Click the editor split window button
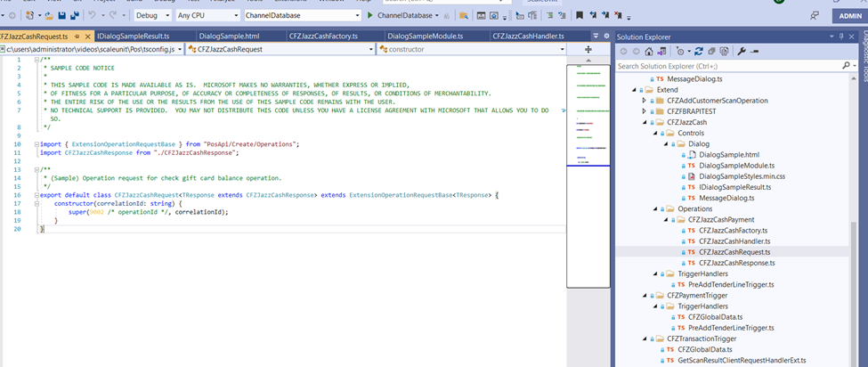The image size is (868, 367). coord(588,49)
